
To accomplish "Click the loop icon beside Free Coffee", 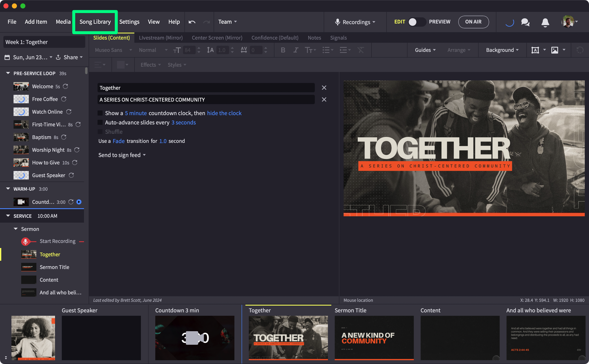I will [63, 99].
